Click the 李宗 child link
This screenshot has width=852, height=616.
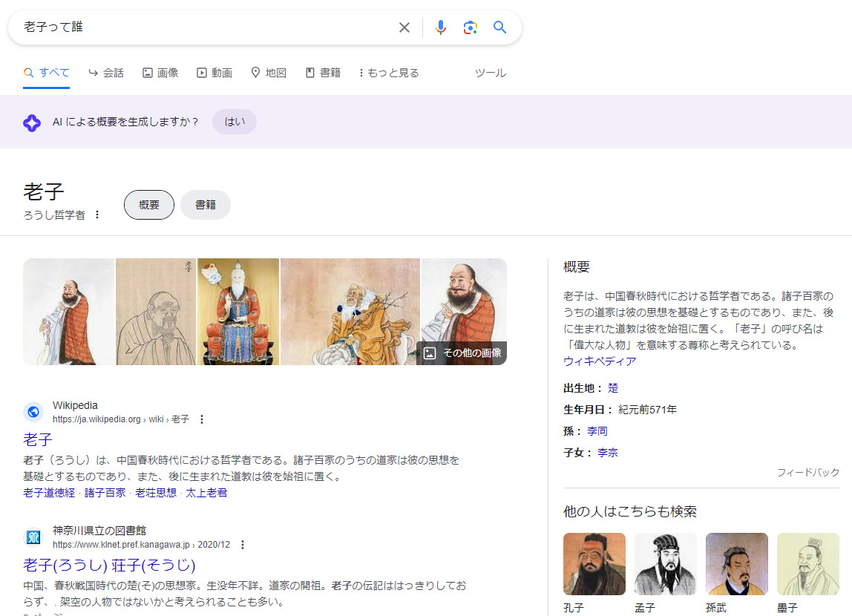pos(608,453)
